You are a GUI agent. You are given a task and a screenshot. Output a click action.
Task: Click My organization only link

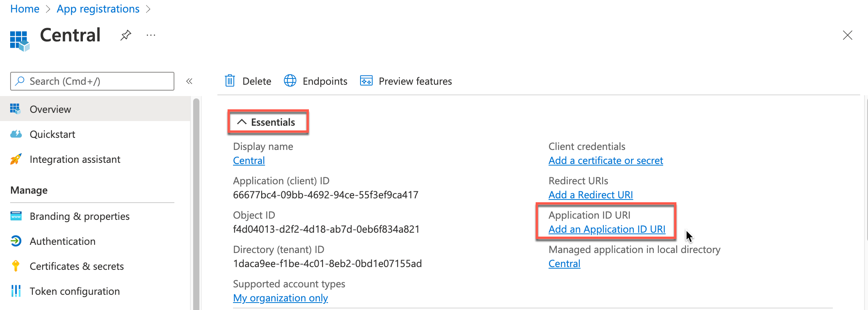(x=280, y=298)
